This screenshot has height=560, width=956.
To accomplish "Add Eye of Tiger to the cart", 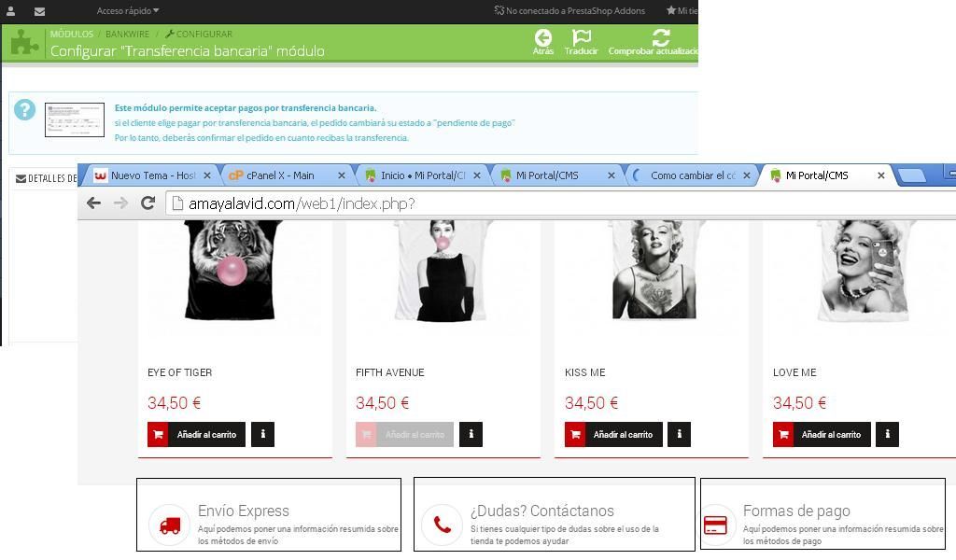I will [196, 435].
